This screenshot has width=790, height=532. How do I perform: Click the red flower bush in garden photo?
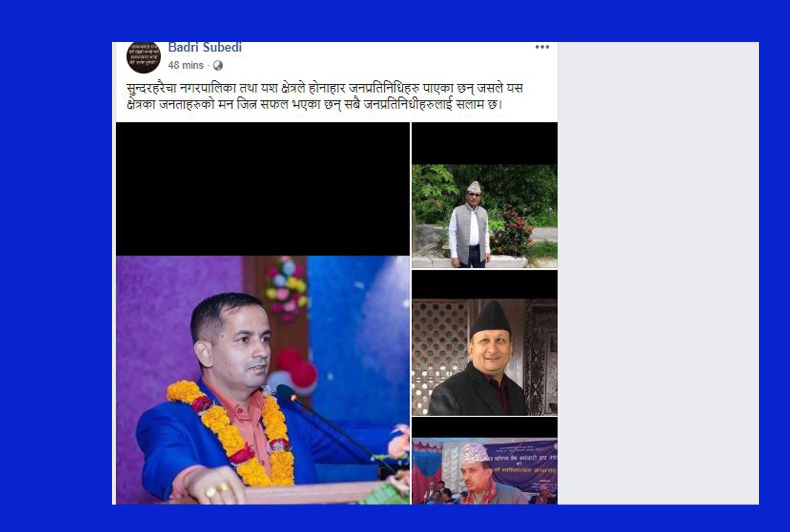[x=512, y=233]
